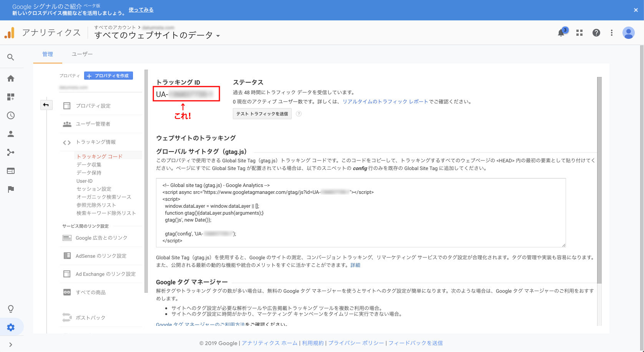Open Behavior window icon in sidebar
Image resolution: width=644 pixels, height=352 pixels.
pyautogui.click(x=11, y=171)
